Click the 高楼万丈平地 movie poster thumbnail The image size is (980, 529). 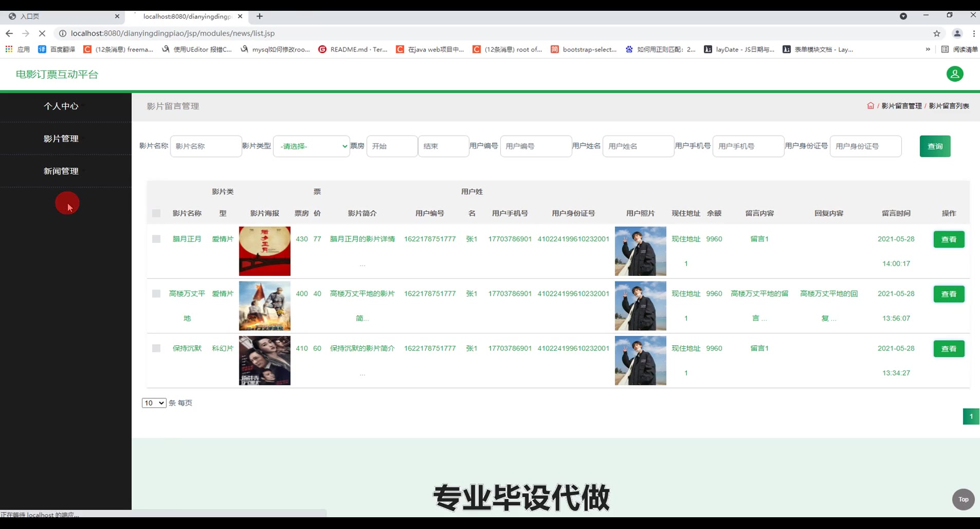point(265,306)
